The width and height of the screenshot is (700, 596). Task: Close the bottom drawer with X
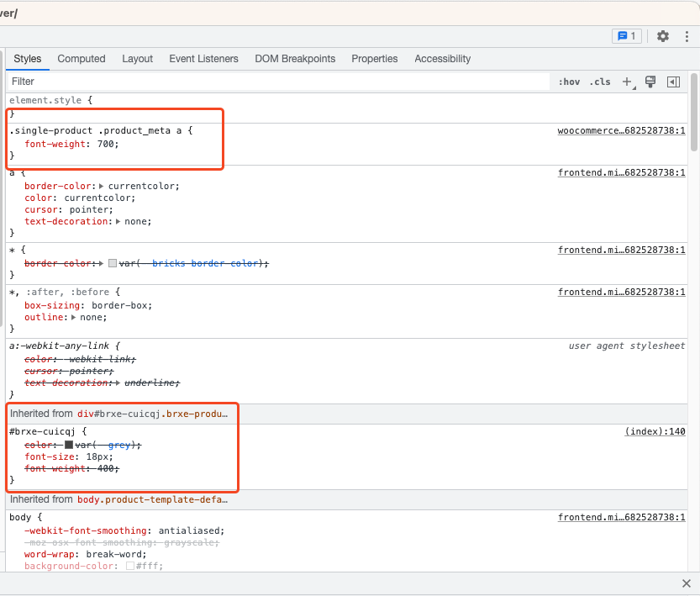(x=687, y=583)
